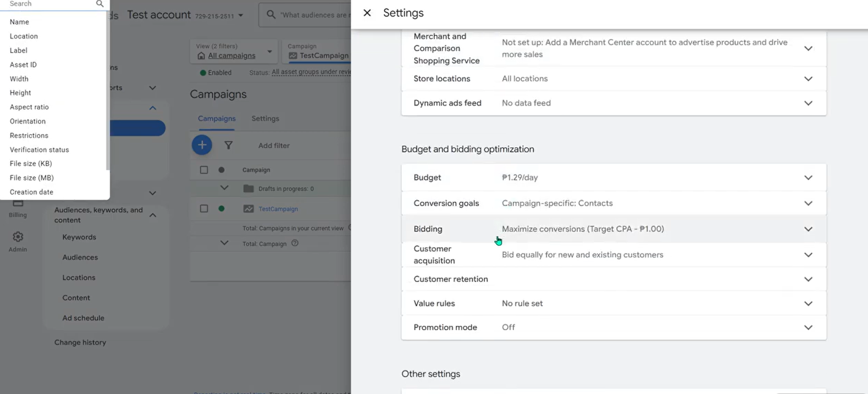Expand the Dynamic ads feed setting
Viewport: 868px width, 394px height.
(808, 103)
